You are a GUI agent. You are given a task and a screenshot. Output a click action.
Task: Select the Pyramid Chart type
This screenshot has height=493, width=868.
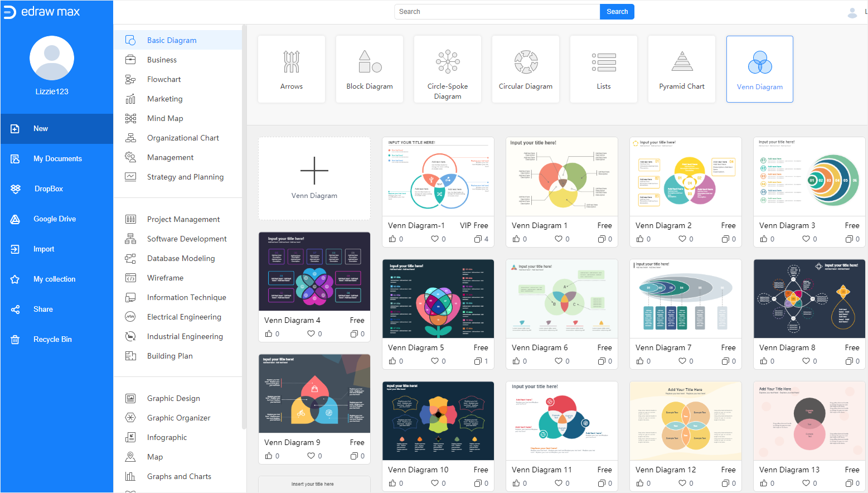pos(681,69)
